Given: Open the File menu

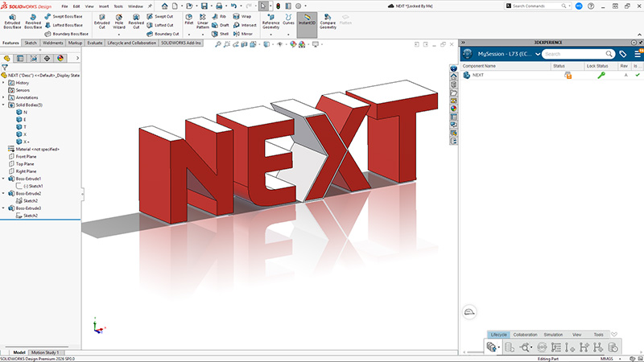Looking at the screenshot, I should (65, 6).
